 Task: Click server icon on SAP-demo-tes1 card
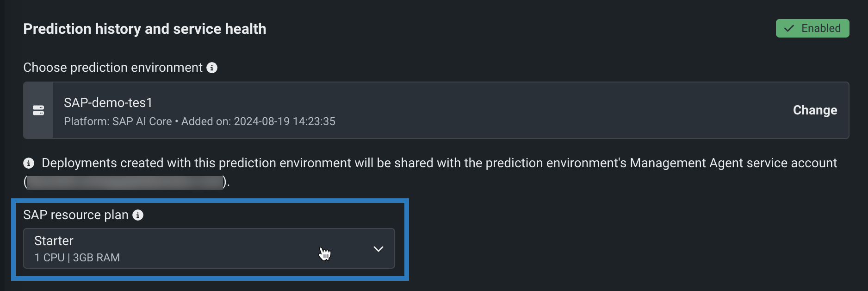[x=38, y=110]
